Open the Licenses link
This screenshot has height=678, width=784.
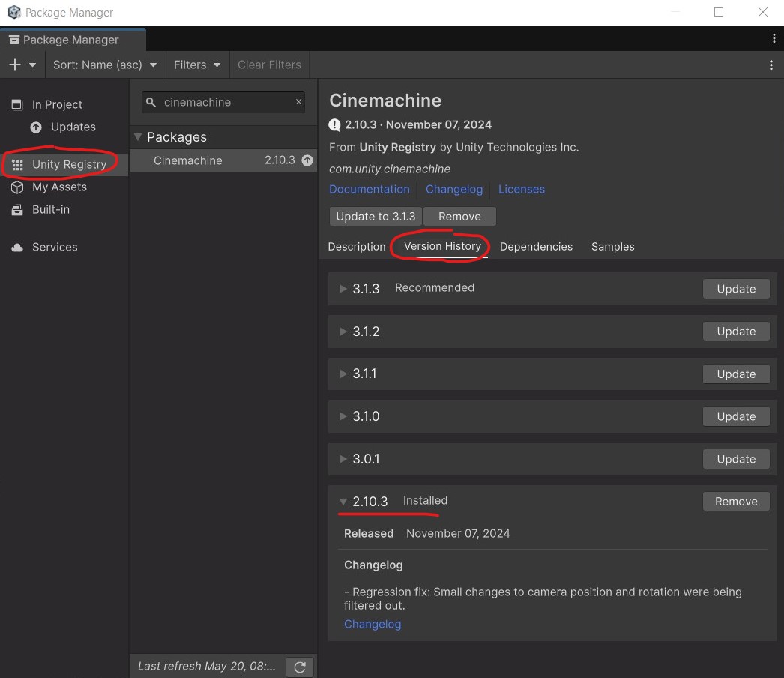pos(522,190)
